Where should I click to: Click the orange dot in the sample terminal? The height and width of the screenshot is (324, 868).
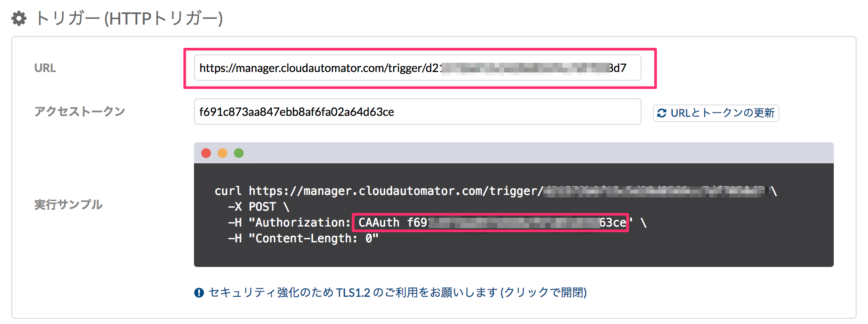222,153
